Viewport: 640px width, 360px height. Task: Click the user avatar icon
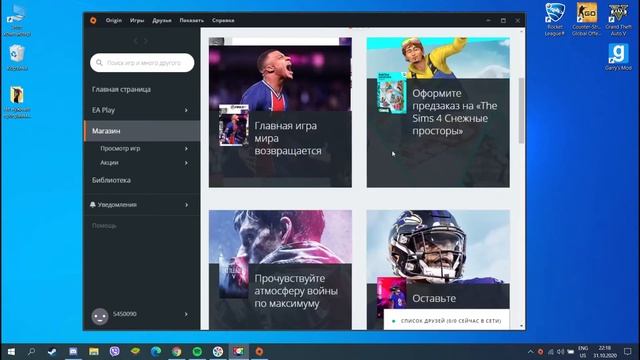tap(100, 316)
